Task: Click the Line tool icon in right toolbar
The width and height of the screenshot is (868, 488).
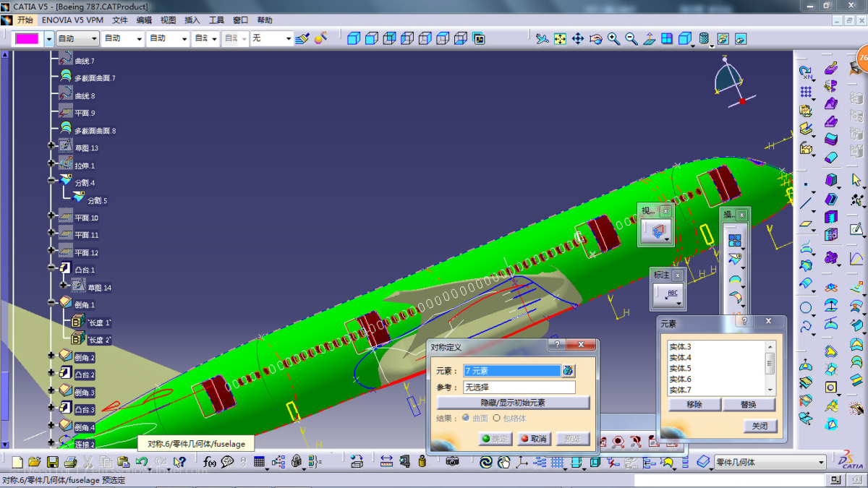Action: pyautogui.click(x=806, y=203)
